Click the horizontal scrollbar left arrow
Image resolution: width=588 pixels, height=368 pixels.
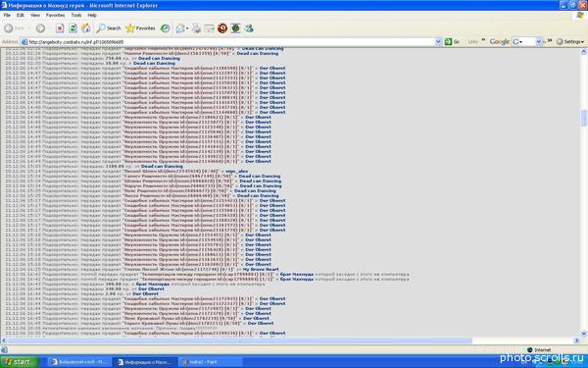click(4, 341)
